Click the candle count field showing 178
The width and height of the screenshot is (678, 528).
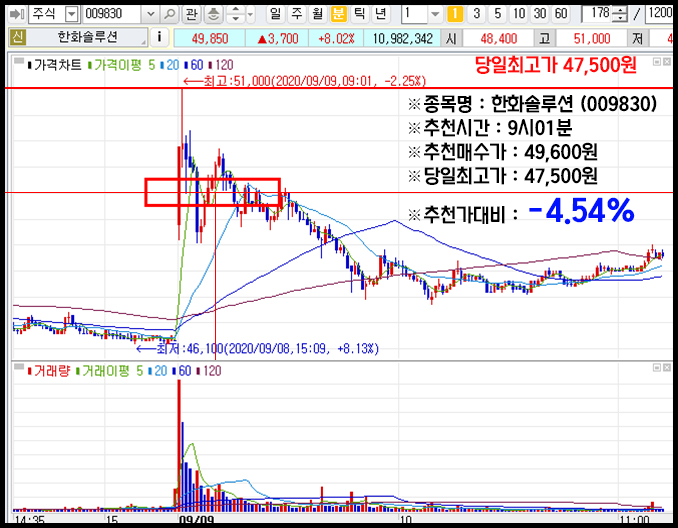[596, 14]
